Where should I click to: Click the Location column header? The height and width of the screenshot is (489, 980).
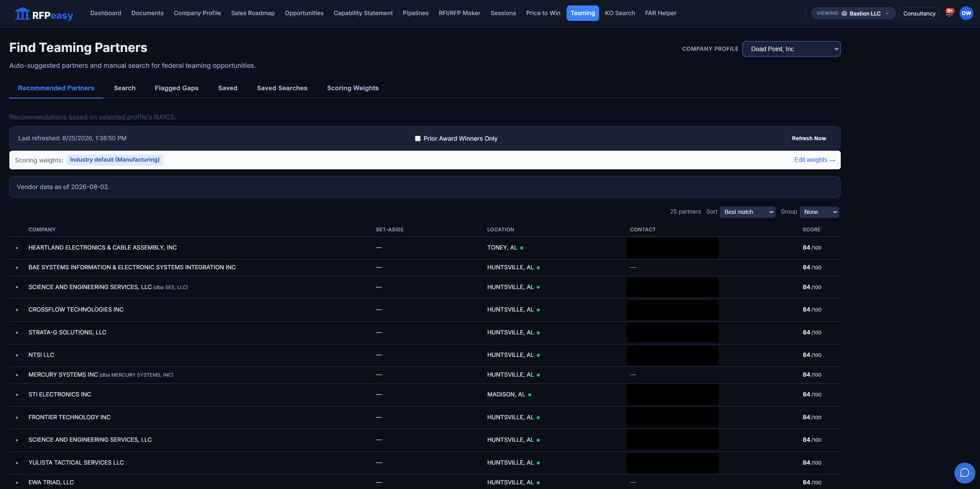(500, 229)
